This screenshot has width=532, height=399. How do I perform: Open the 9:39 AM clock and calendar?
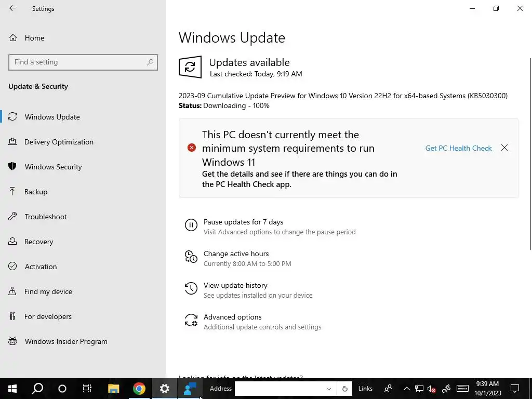(x=487, y=389)
